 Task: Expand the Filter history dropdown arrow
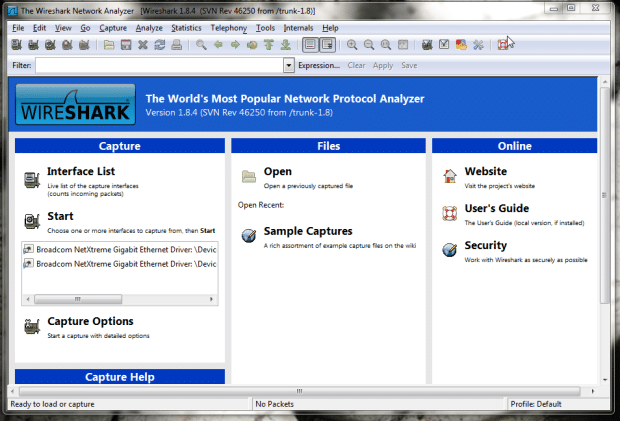[x=289, y=66]
